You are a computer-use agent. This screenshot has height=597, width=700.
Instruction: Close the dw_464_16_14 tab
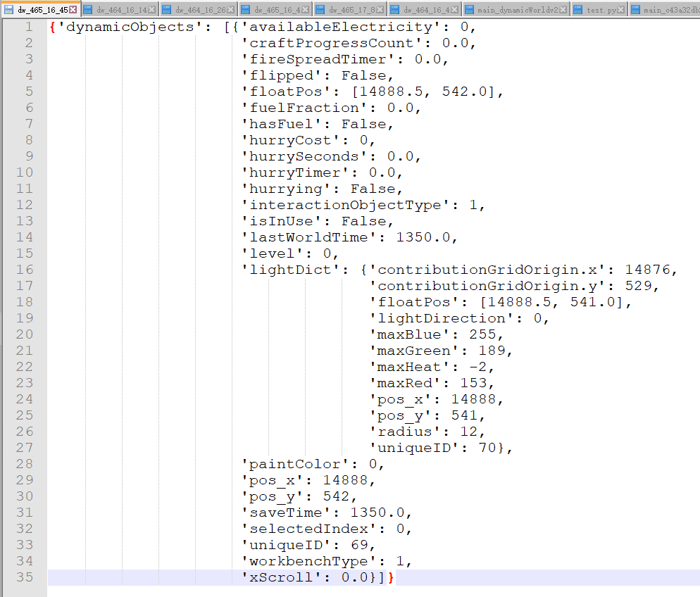pyautogui.click(x=152, y=9)
